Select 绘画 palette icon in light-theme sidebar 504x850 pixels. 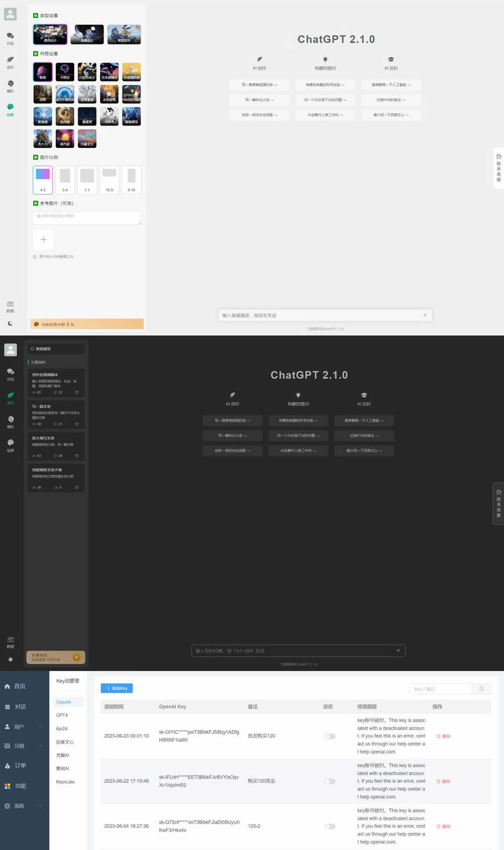point(10,110)
